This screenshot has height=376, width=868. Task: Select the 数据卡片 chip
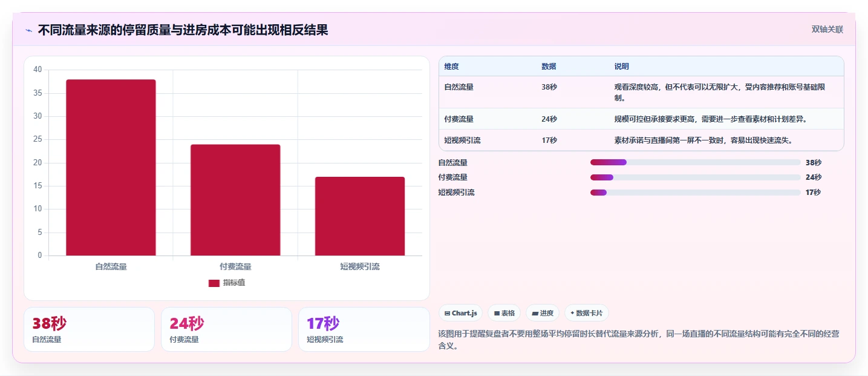point(586,313)
